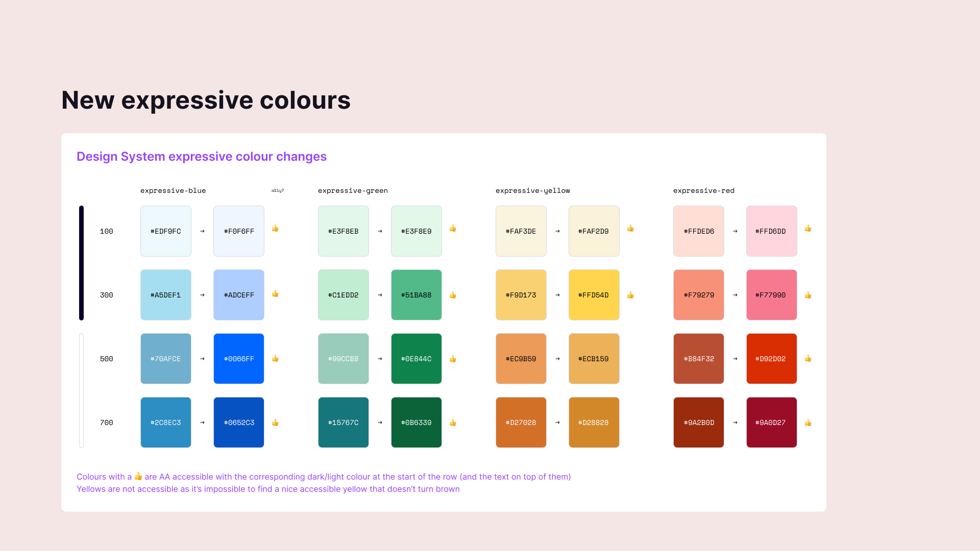The image size is (980, 551).
Task: Click the 'New expressive colours' title
Action: [206, 100]
